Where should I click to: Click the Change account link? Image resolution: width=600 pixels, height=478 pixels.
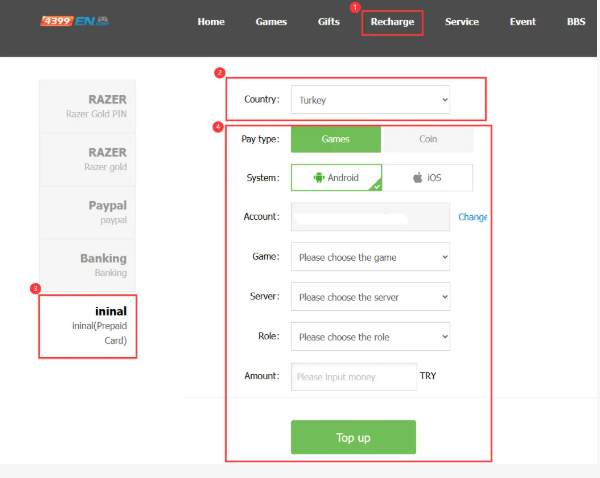[473, 217]
